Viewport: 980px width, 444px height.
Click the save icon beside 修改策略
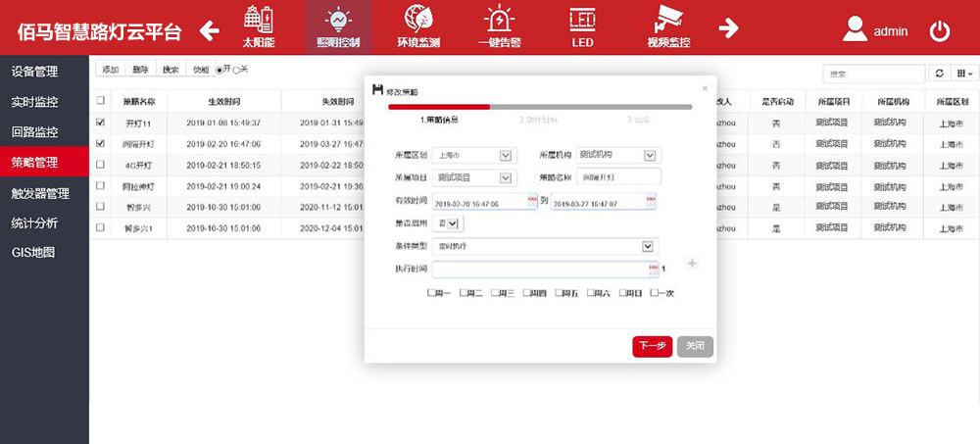[377, 89]
